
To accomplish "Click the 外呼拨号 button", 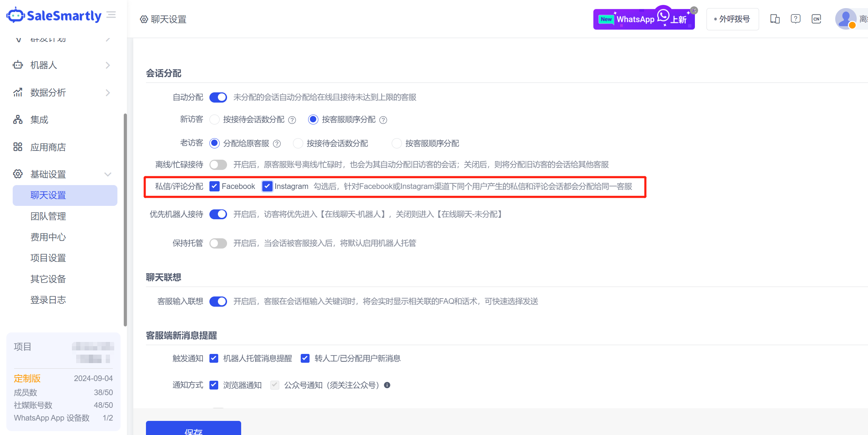I will (732, 19).
